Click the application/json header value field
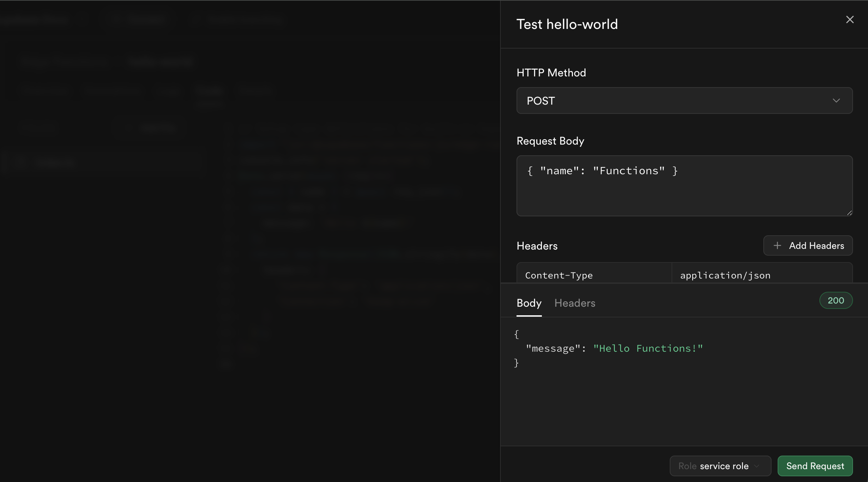 (762, 275)
